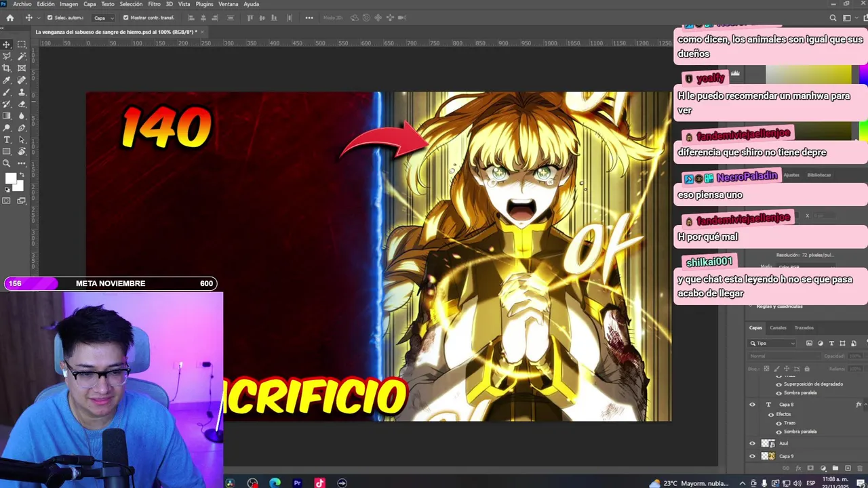Image resolution: width=868 pixels, height=488 pixels.
Task: Open the Photoshop search magnifier
Action: pyautogui.click(x=833, y=18)
